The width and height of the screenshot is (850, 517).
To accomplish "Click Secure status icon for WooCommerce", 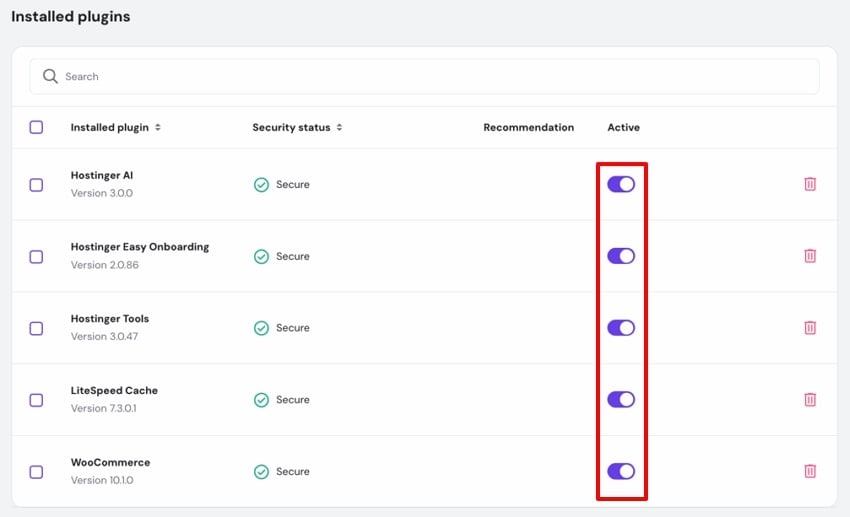I will click(x=261, y=472).
